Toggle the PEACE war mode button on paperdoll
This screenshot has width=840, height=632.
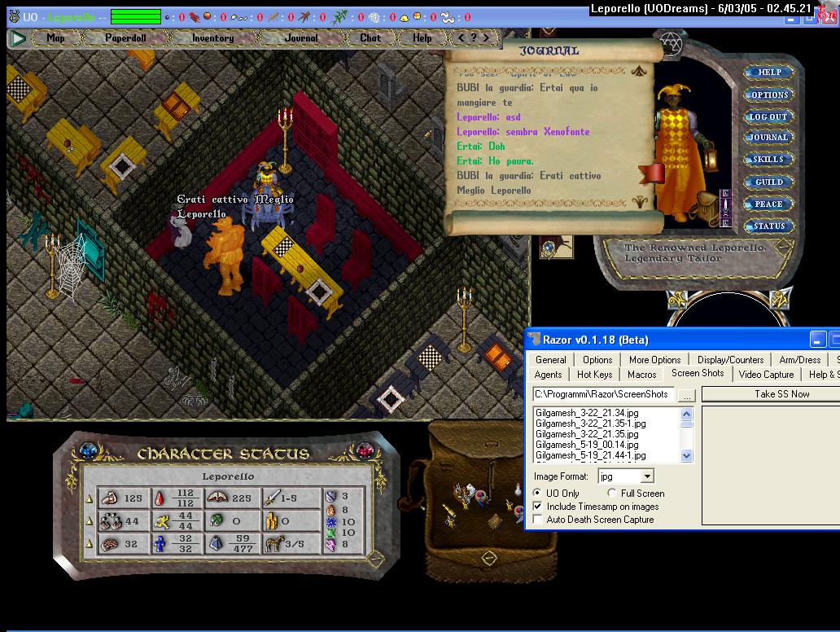[x=768, y=204]
